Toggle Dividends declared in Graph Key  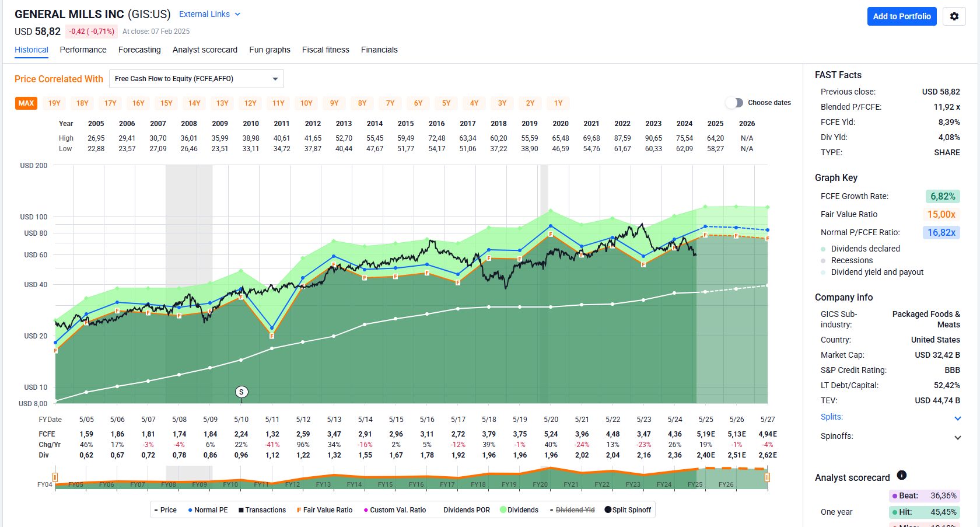(x=865, y=249)
